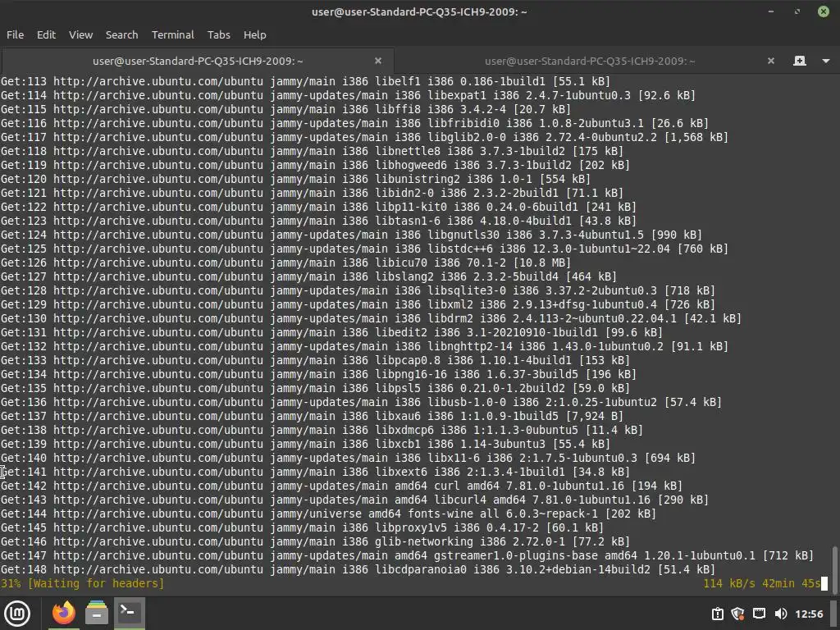Open the Edit menu
The height and width of the screenshot is (630, 840).
coord(46,34)
